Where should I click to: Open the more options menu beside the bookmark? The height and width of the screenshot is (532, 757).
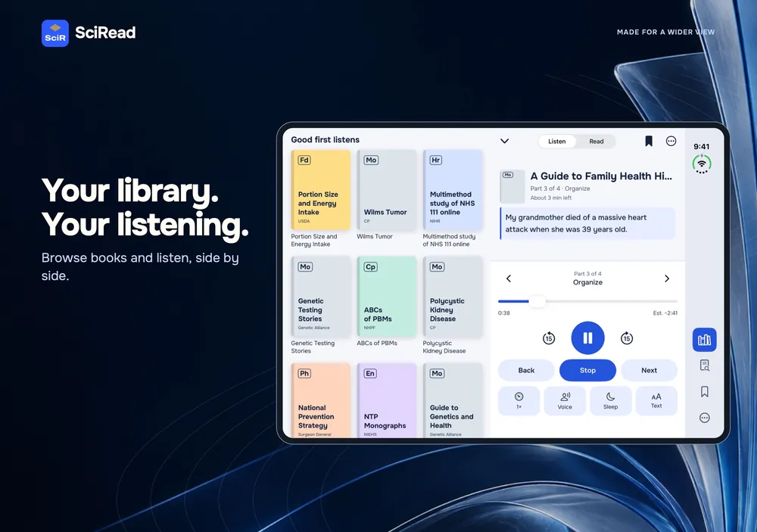pos(671,141)
